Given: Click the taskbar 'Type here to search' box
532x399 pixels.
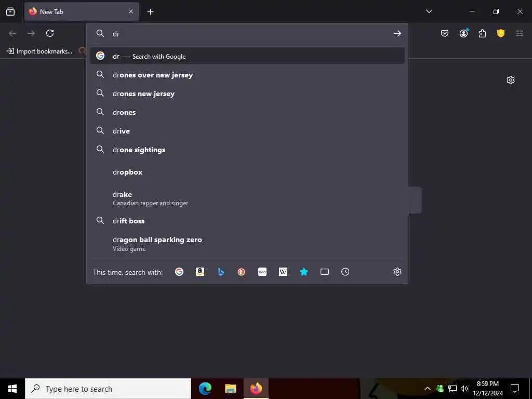Looking at the screenshot, I should tap(108, 389).
